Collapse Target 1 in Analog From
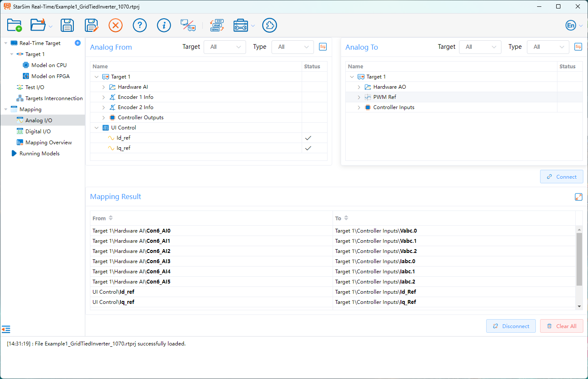Viewport: 588px width, 379px height. tap(96, 77)
